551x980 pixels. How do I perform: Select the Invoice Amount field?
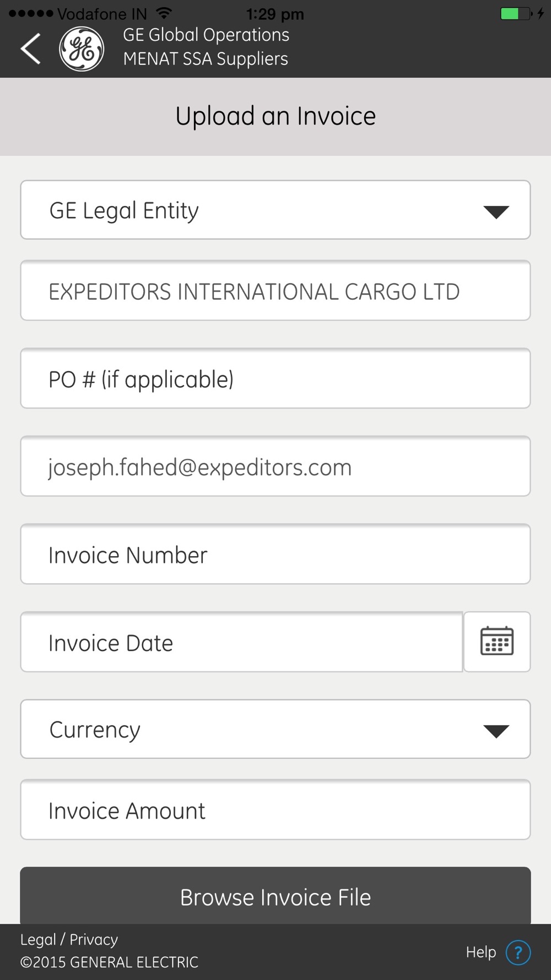(275, 810)
